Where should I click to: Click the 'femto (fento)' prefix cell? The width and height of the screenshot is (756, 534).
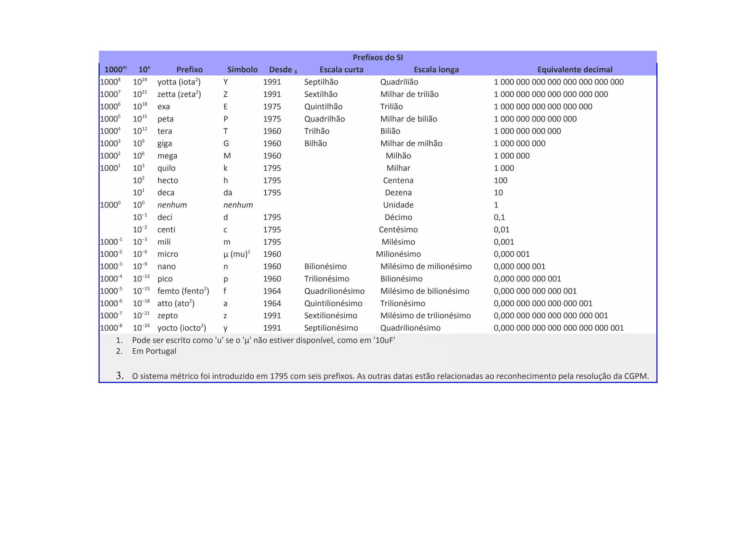click(183, 291)
